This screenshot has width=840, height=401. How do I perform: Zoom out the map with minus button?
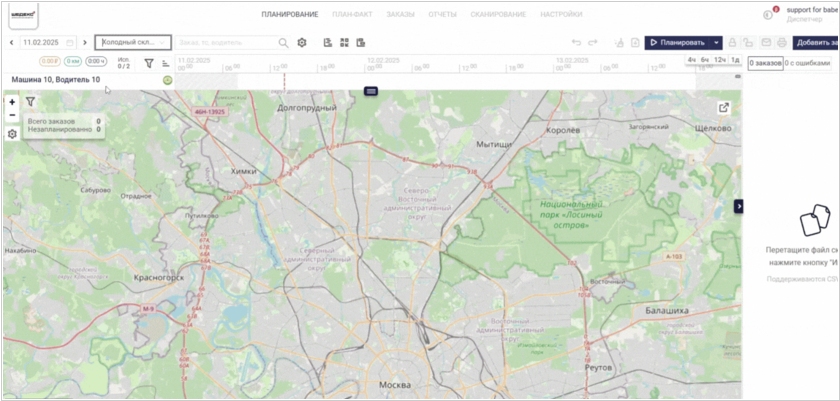coord(12,115)
